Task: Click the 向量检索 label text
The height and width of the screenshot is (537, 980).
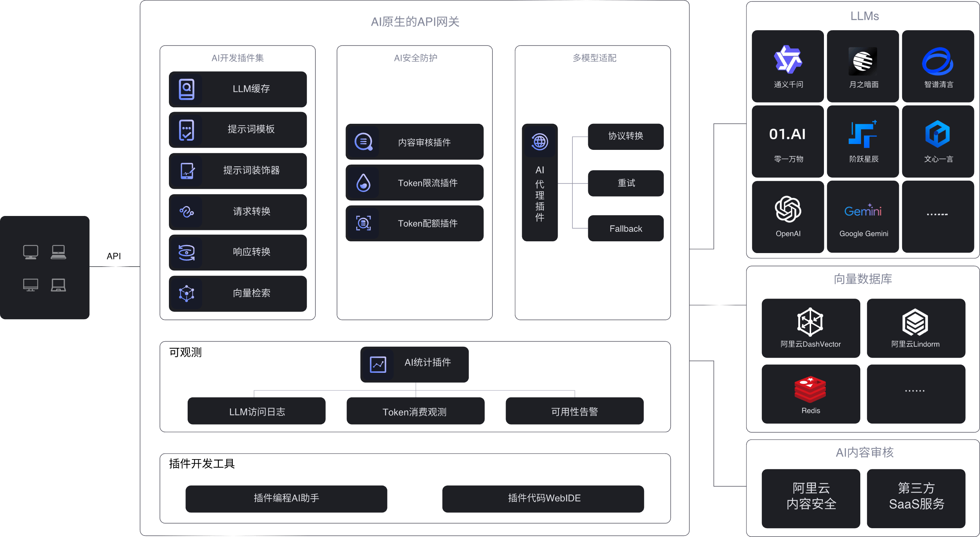Action: pyautogui.click(x=252, y=293)
